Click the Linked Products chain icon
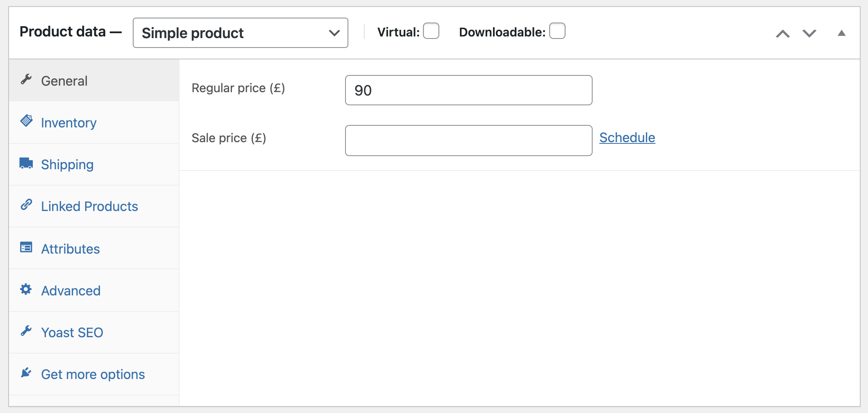 (26, 204)
